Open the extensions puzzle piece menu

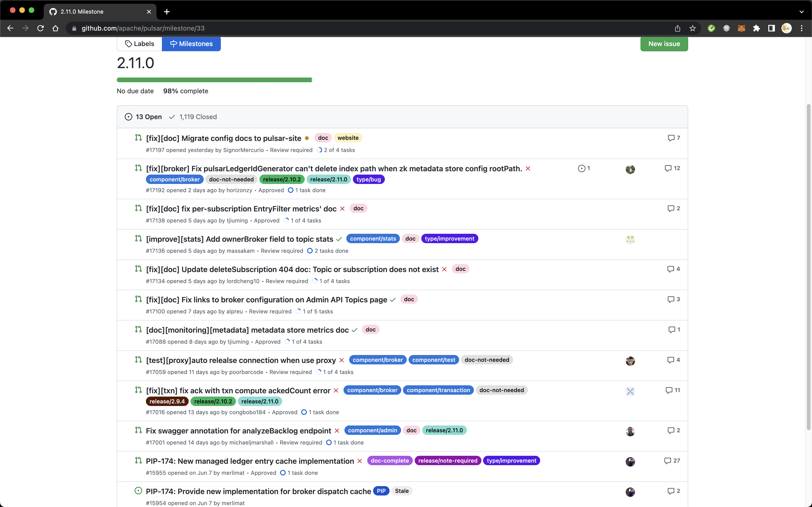tap(757, 28)
